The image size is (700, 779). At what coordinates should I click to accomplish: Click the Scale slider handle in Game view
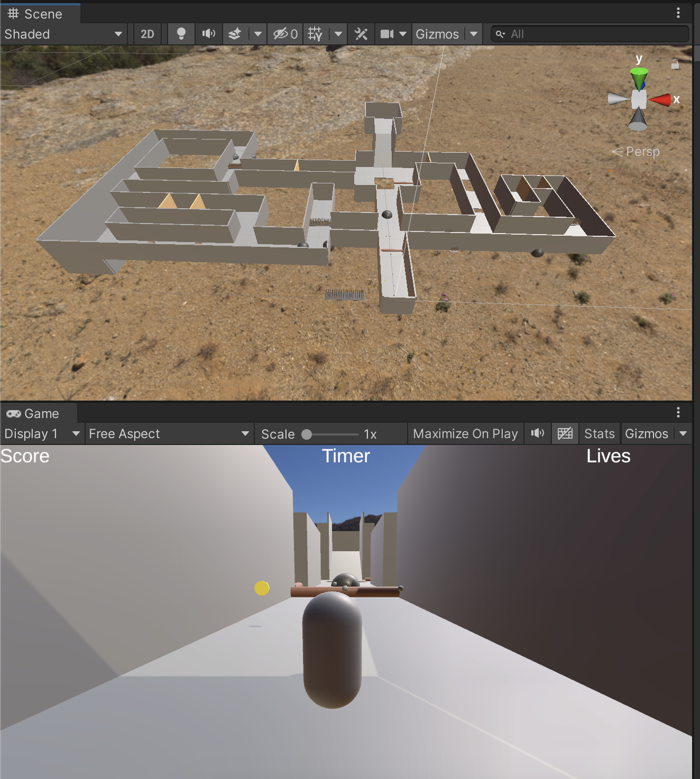click(x=307, y=434)
